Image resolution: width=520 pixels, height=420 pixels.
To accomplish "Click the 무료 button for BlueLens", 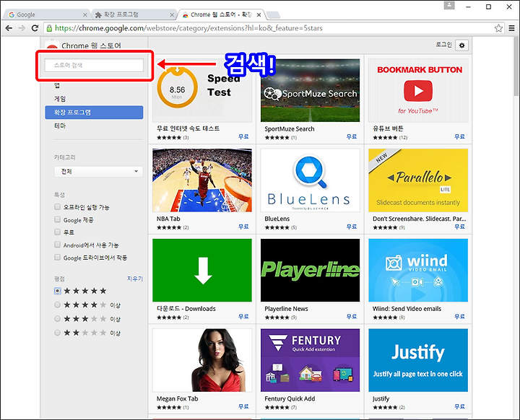I will point(352,227).
